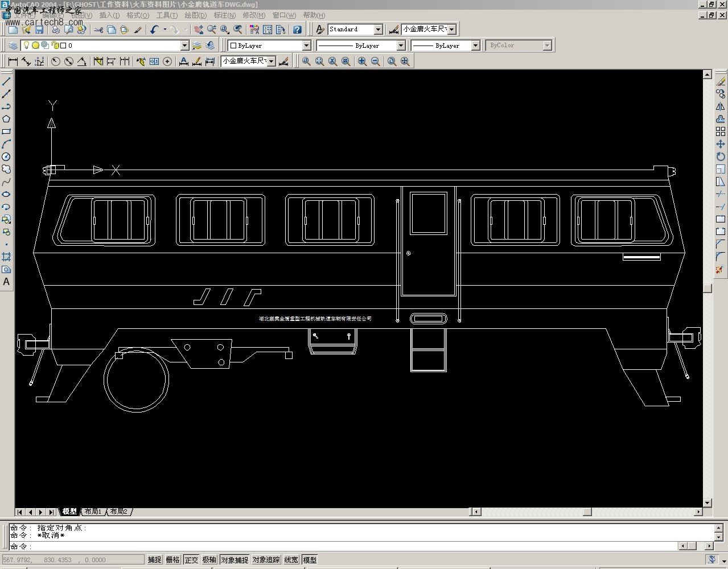Viewport: 728px width, 569px height.
Task: Select the Revision Cloud tool
Action: [x=6, y=169]
